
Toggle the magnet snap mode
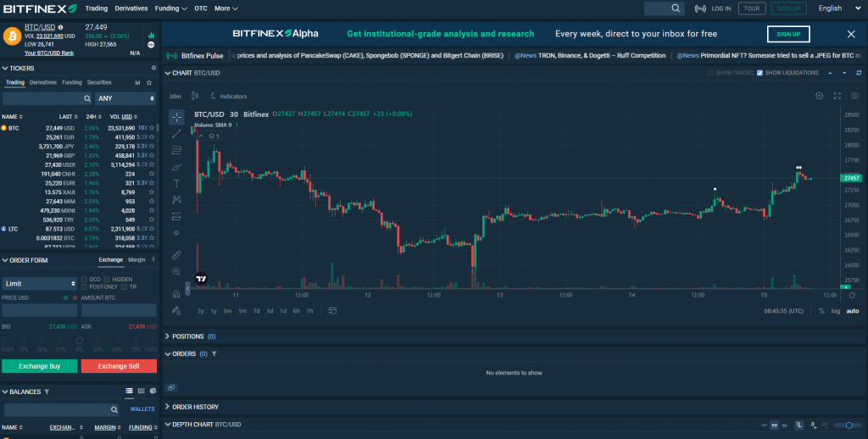click(176, 294)
